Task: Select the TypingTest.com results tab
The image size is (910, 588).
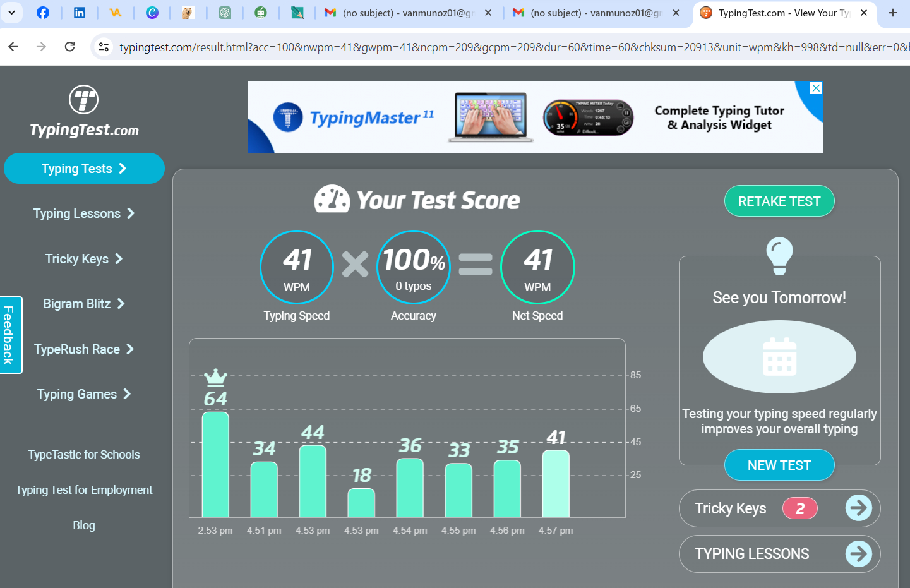Action: pos(783,13)
